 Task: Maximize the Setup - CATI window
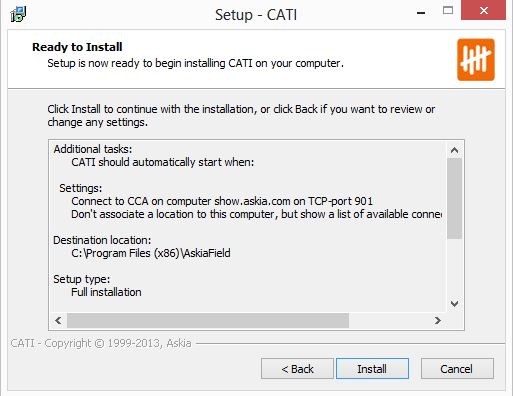point(448,11)
